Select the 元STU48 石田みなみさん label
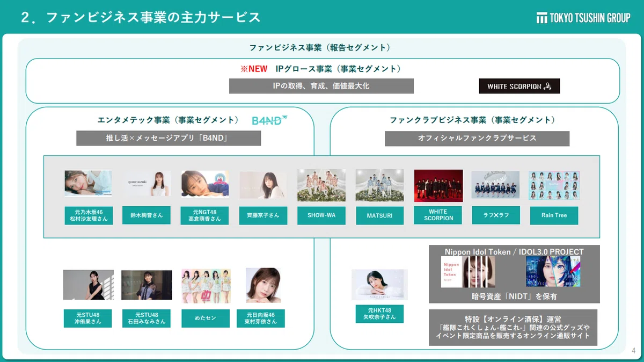 [x=147, y=318]
